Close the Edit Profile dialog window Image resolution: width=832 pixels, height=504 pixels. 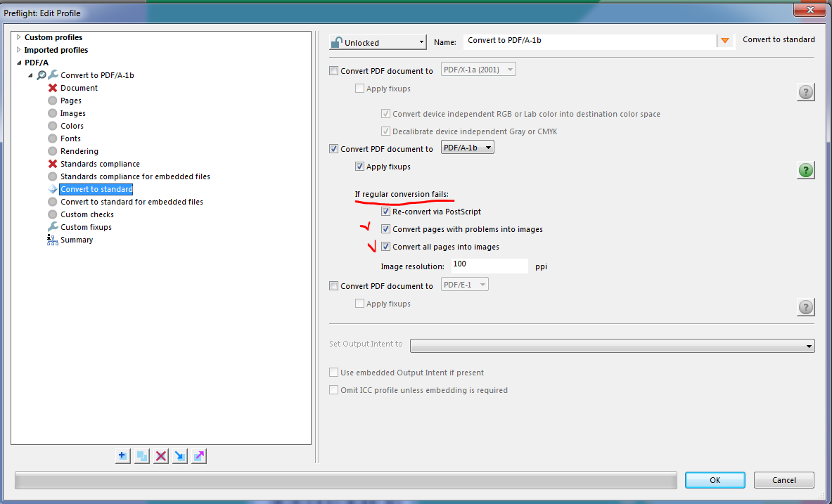810,9
